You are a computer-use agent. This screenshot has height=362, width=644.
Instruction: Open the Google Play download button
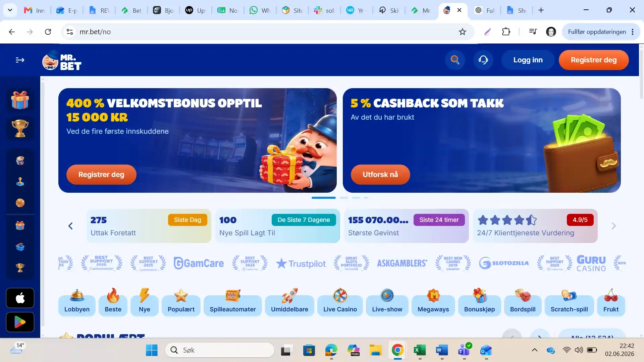click(x=20, y=322)
